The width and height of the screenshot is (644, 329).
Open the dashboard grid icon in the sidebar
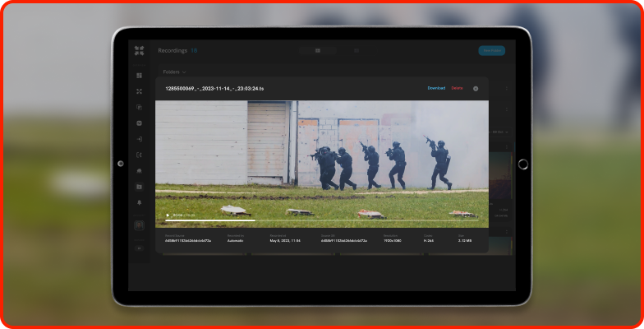click(139, 76)
